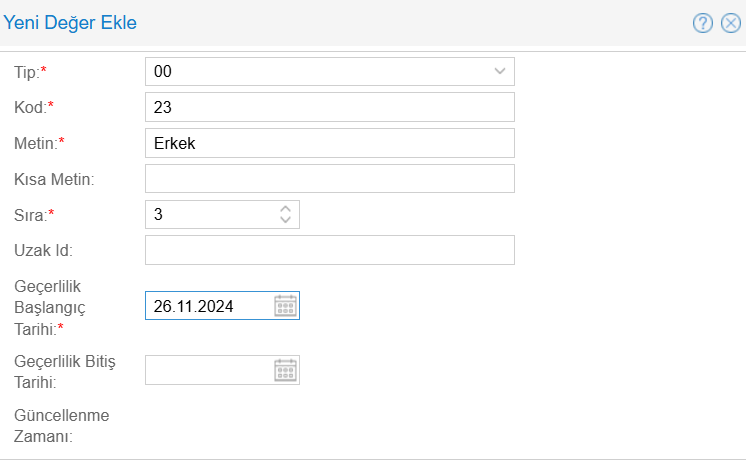
Task: Open the help icon in the dialog header
Action: tap(703, 23)
